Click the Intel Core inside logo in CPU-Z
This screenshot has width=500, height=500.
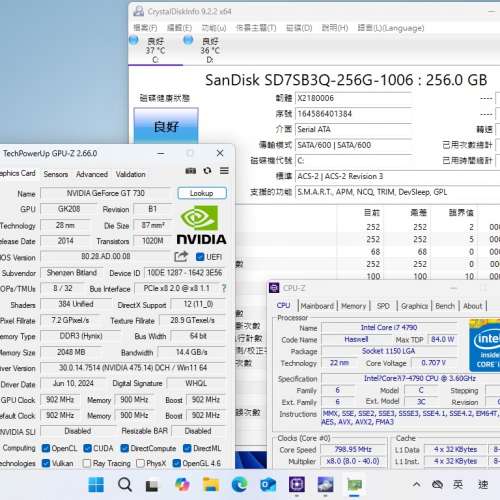click(484, 346)
